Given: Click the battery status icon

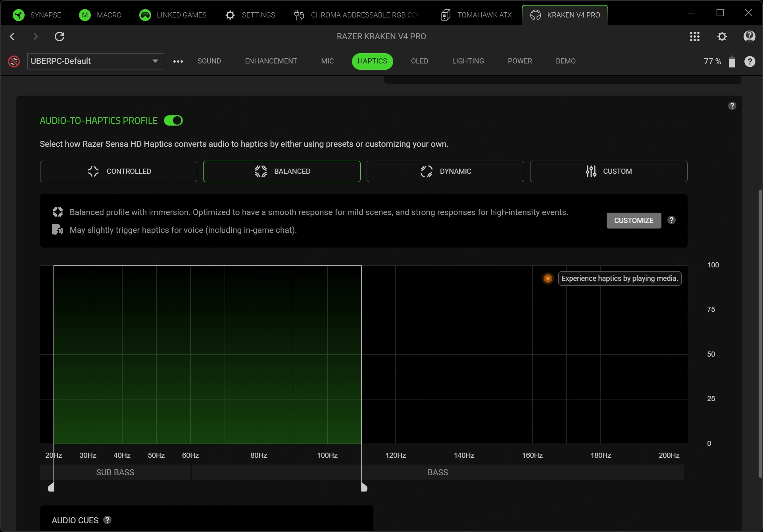Looking at the screenshot, I should [732, 61].
